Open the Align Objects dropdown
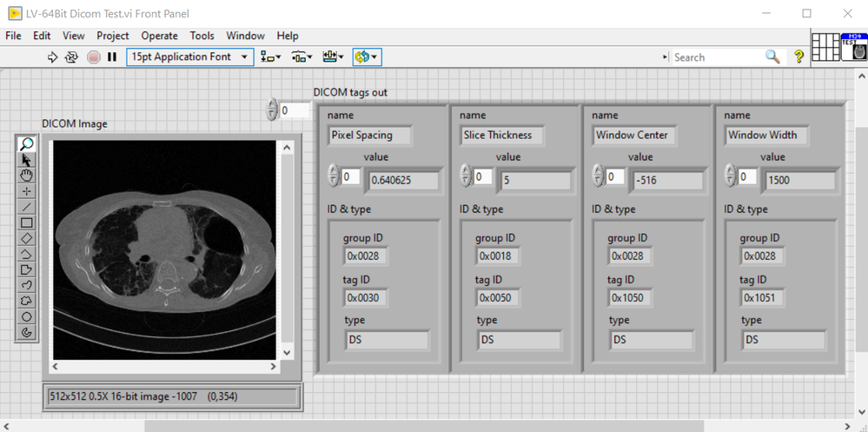This screenshot has height=432, width=868. click(271, 57)
